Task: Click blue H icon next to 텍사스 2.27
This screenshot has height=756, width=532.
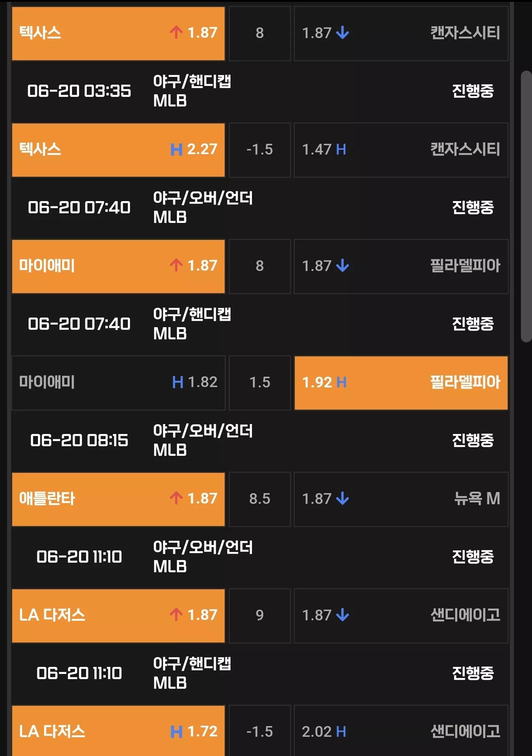Action: (x=176, y=149)
